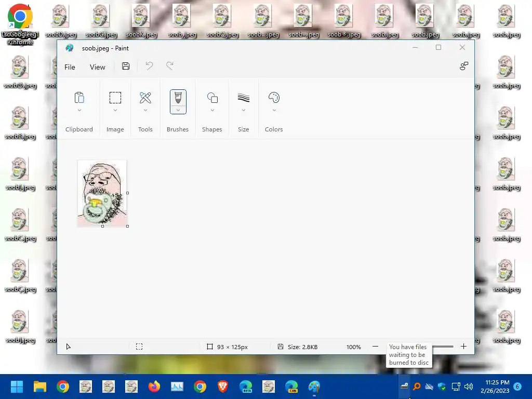This screenshot has height=399, width=532.
Task: Open Firefox from the taskbar
Action: pos(154,387)
